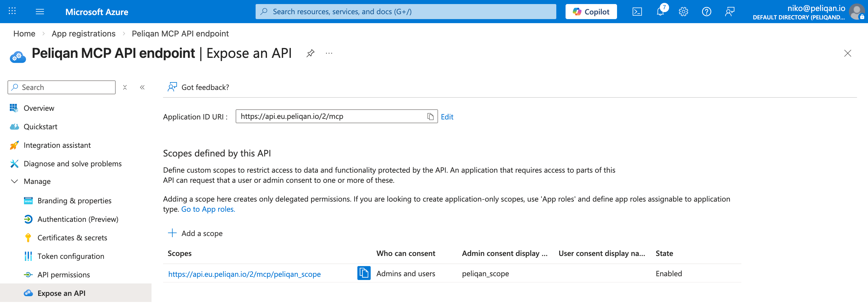Focus the sidebar Search field
Viewport: 868px width, 306px height.
(x=62, y=87)
